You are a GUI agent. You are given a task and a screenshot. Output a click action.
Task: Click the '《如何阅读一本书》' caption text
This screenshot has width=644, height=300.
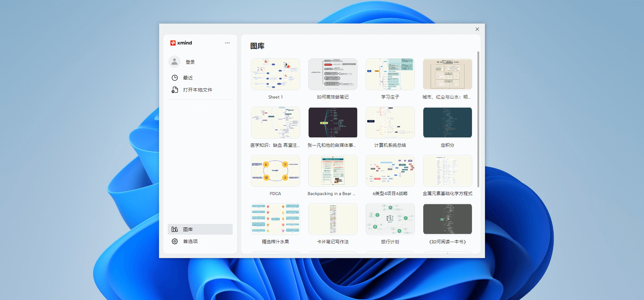click(447, 242)
